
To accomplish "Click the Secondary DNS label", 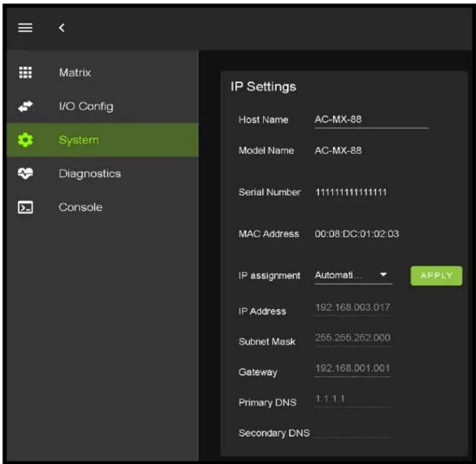I will [274, 433].
